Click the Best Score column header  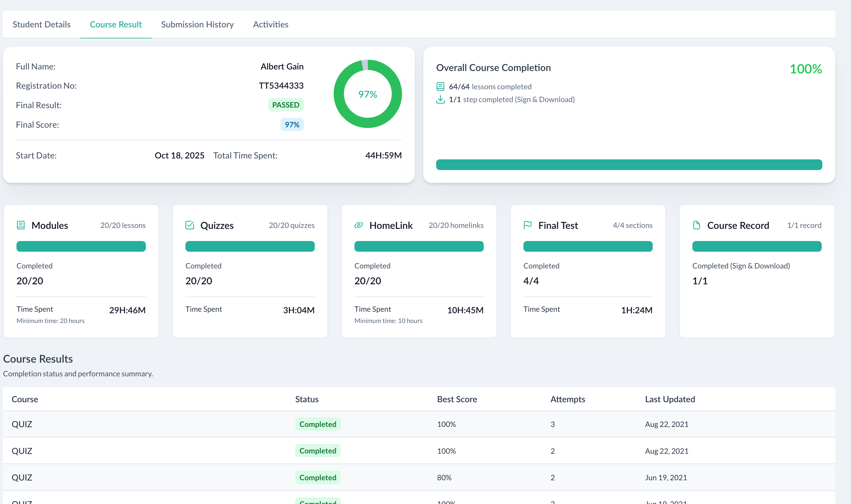[457, 399]
